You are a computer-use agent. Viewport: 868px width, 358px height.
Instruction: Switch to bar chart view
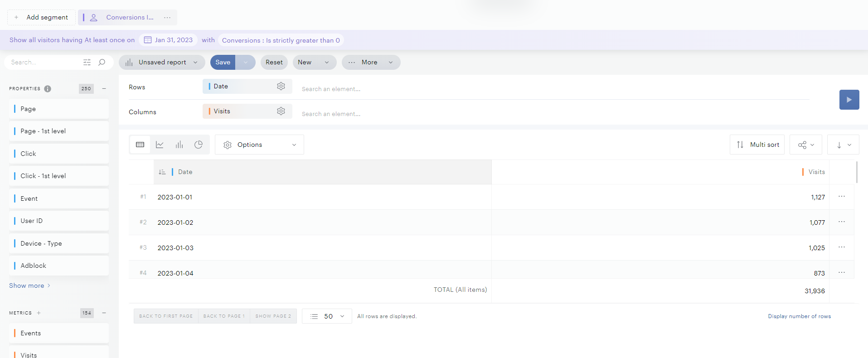tap(179, 145)
